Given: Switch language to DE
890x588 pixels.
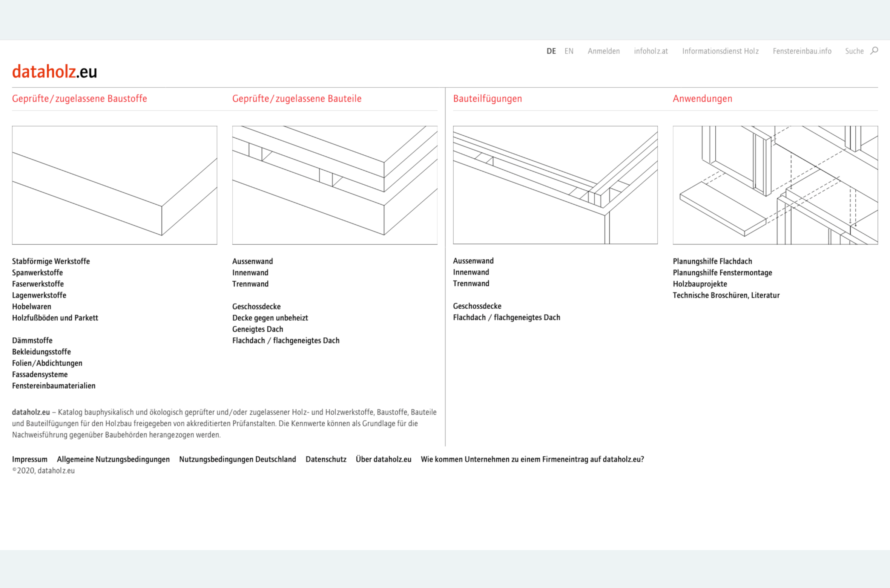Looking at the screenshot, I should pyautogui.click(x=551, y=51).
